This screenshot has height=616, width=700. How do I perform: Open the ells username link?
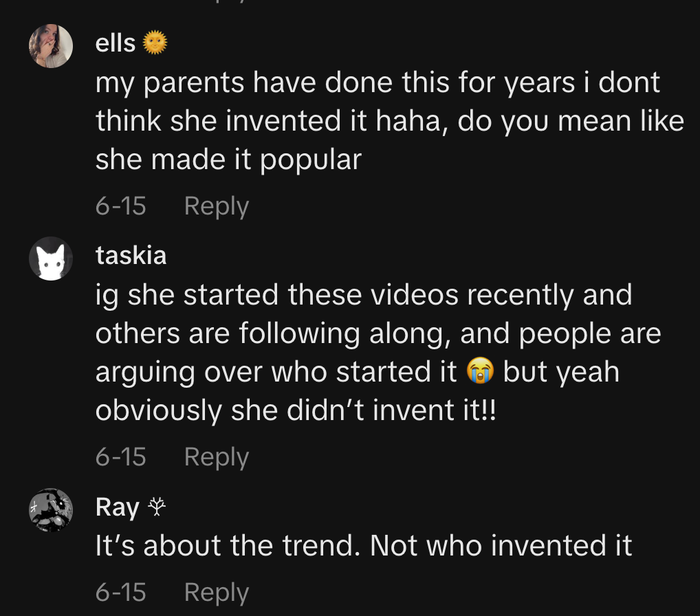coord(116,43)
